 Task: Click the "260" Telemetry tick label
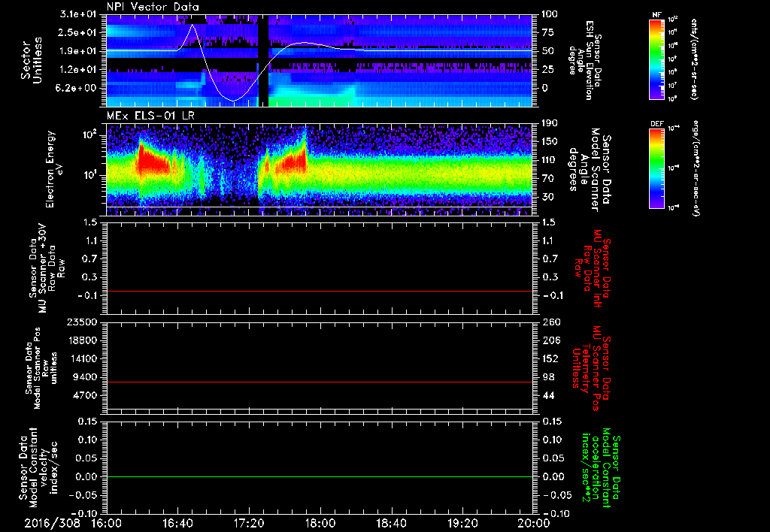coord(550,322)
